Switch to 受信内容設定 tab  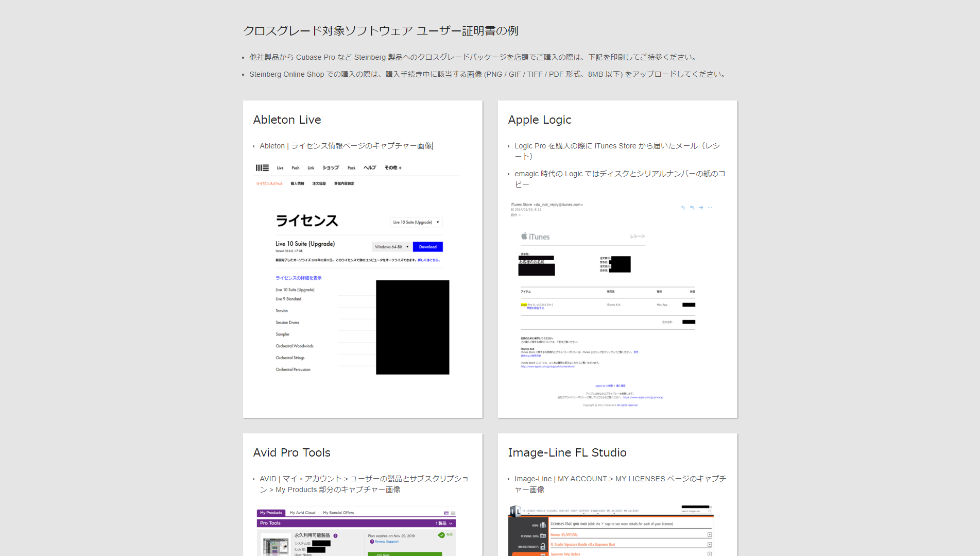tap(344, 183)
